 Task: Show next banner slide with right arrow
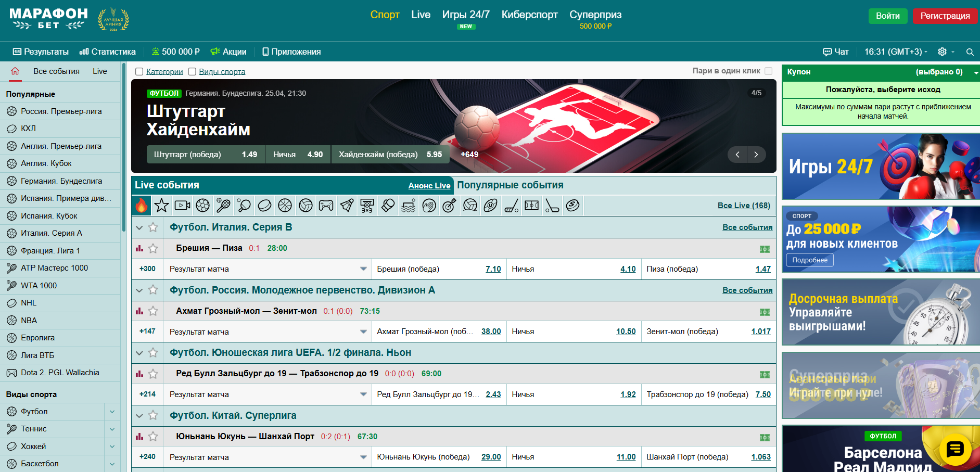tap(756, 155)
